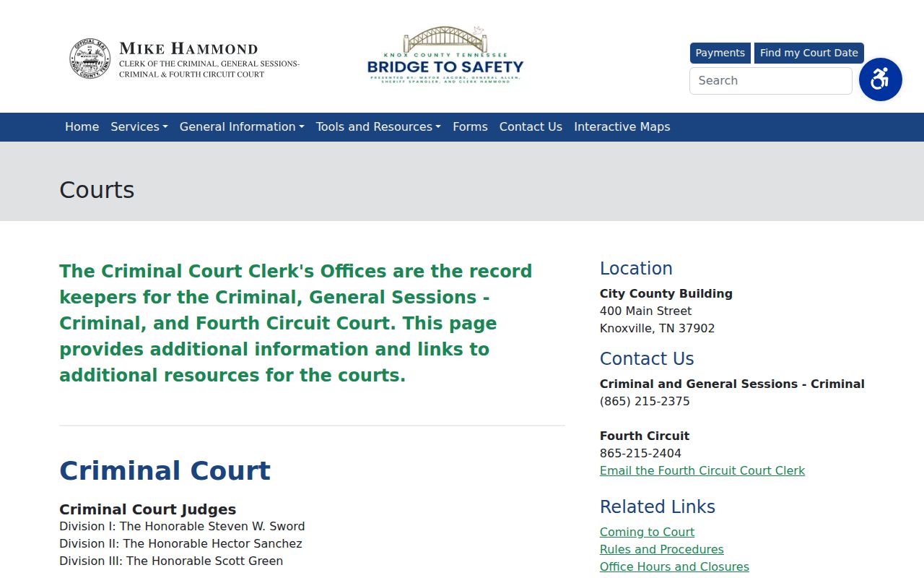Viewport: 924px width, 578px height.
Task: Open the Contact Us nav item
Action: 531,126
